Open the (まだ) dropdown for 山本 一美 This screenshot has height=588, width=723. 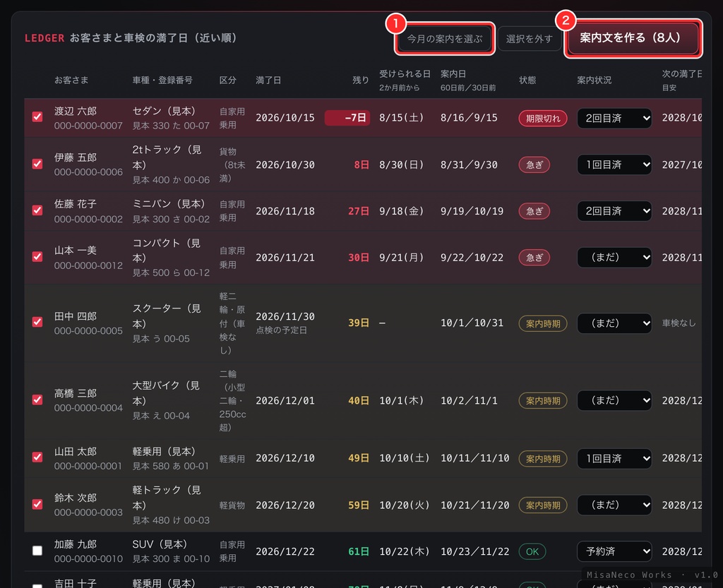pos(614,258)
